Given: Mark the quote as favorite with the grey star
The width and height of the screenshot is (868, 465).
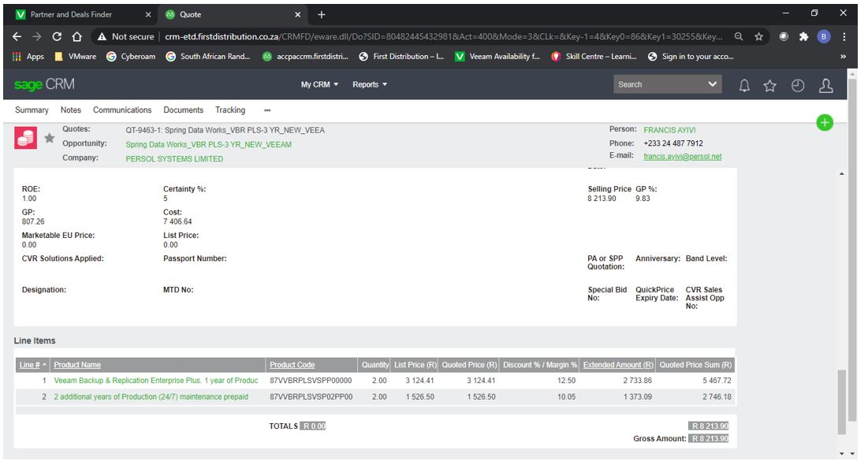Looking at the screenshot, I should coord(49,139).
